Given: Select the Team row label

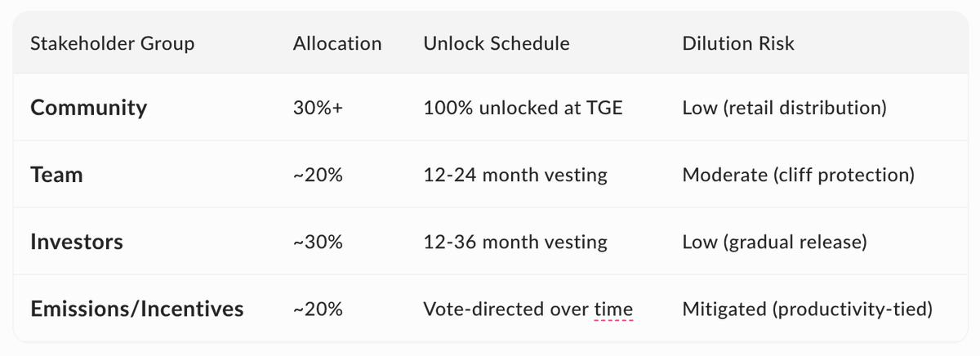Looking at the screenshot, I should 56,175.
